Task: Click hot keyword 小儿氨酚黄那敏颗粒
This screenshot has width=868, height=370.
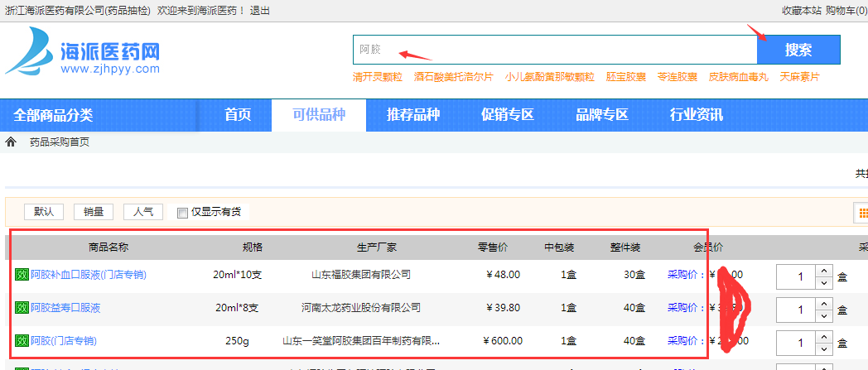Action: pos(550,77)
